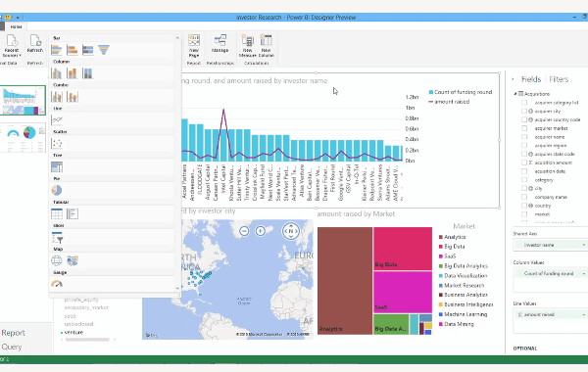
Task: Select the table visualization icon
Action: (57, 214)
